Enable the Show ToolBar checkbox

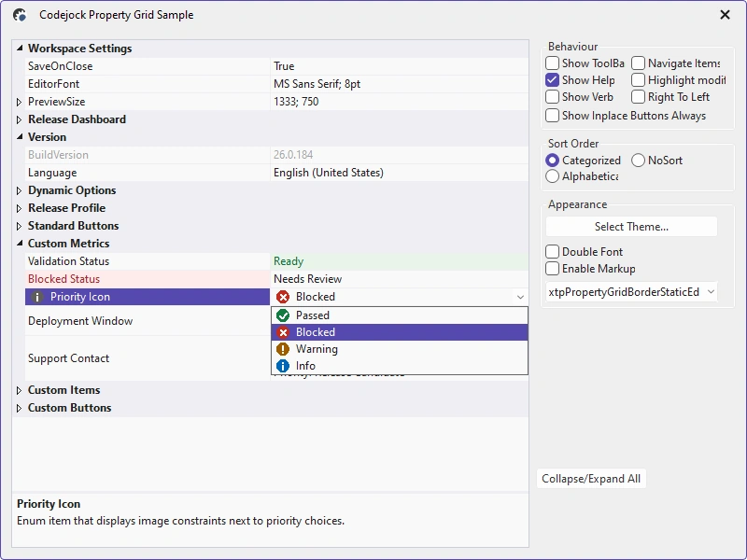pos(552,63)
